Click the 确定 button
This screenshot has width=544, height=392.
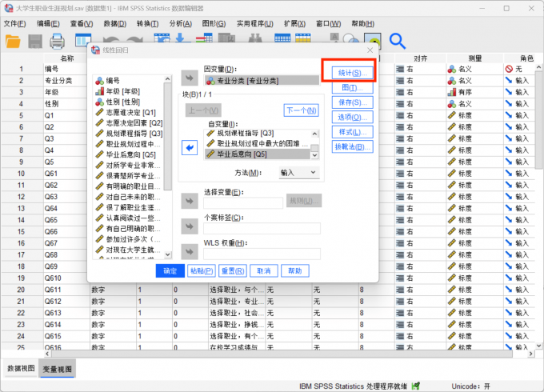170,270
